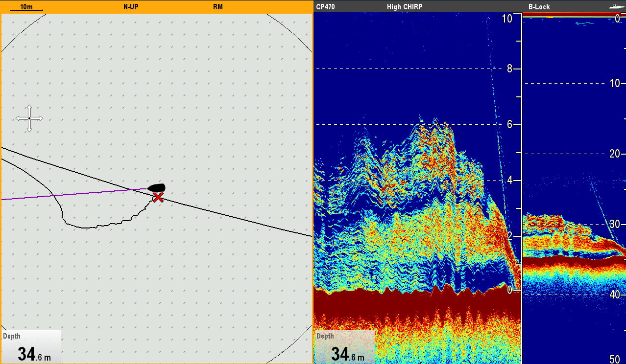Click the 10m chart scale indicator
The width and height of the screenshot is (626, 364).
[x=26, y=7]
